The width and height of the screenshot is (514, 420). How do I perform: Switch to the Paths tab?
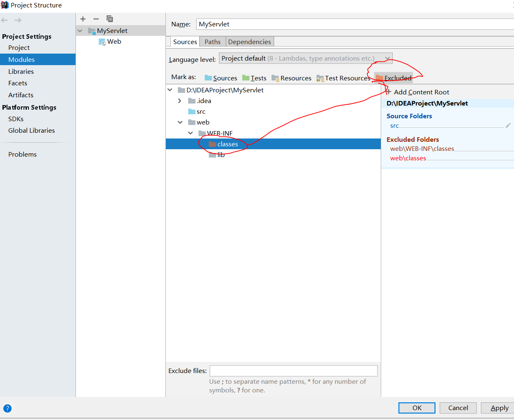point(212,42)
